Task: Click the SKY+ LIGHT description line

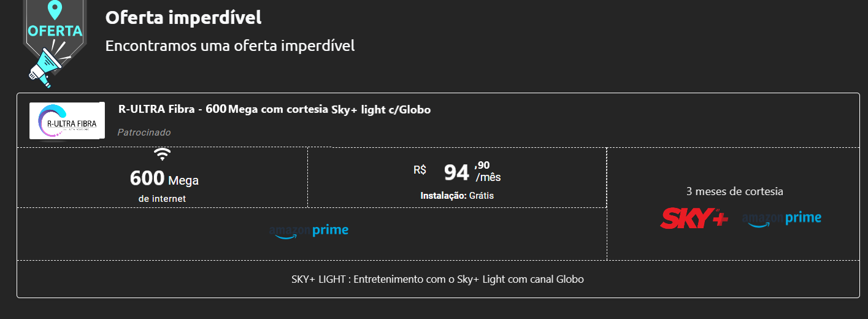Action: [x=437, y=279]
